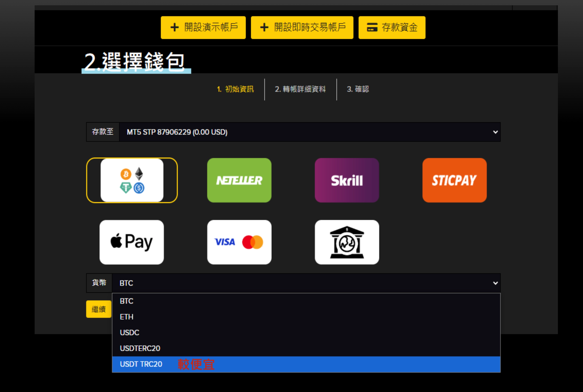Viewport: 583px width, 392px height.
Task: Choose the SticPay payment method
Action: click(454, 180)
